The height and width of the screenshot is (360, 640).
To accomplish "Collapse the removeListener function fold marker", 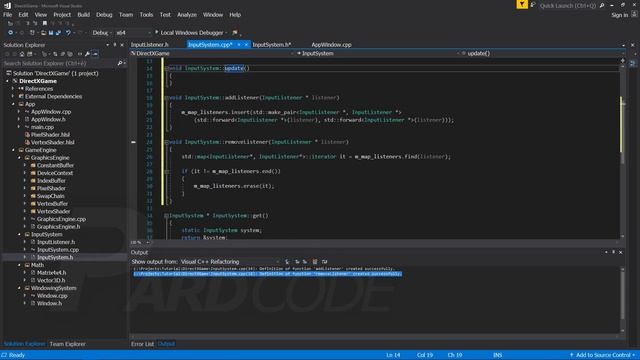I will coord(166,142).
